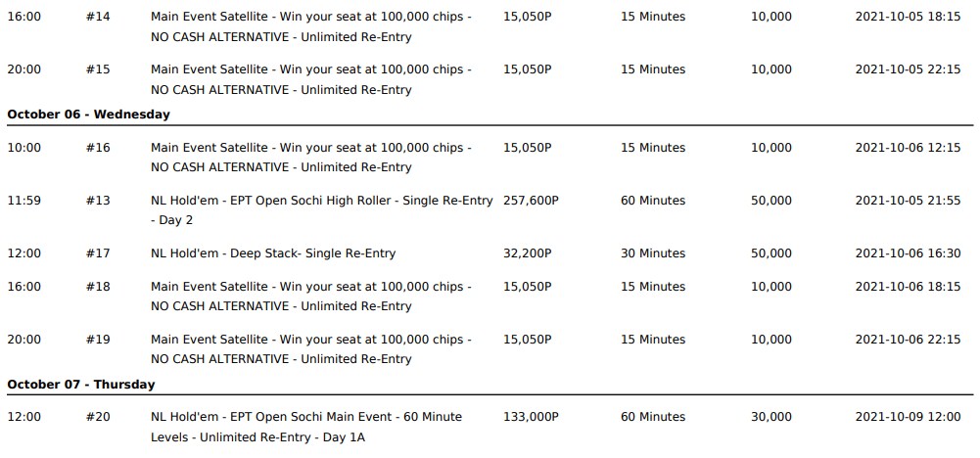Select the 2021-10-06 18:15 registration date
The height and width of the screenshot is (458, 980).
point(908,286)
